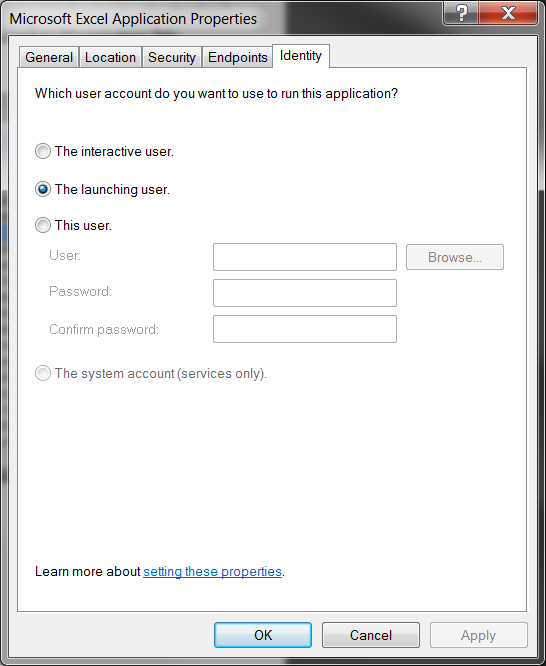Screen dimensions: 546x666
Task: Click the Confirm password field
Action: point(305,329)
